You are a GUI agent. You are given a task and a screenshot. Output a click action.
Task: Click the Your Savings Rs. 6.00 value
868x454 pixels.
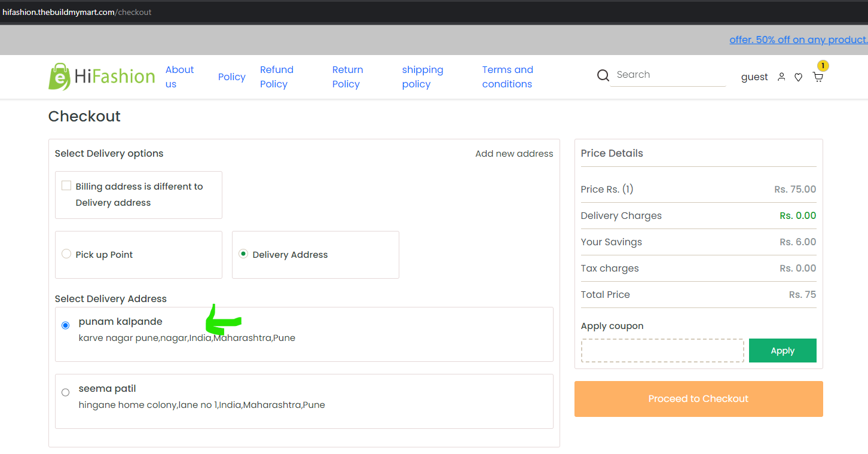[x=797, y=242]
